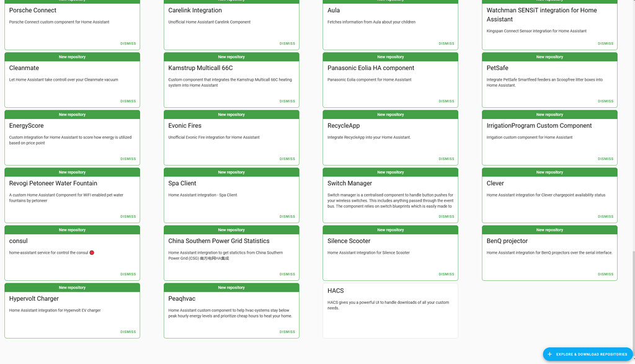
Task: Dismiss the Carelink Integration card
Action: tap(287, 43)
